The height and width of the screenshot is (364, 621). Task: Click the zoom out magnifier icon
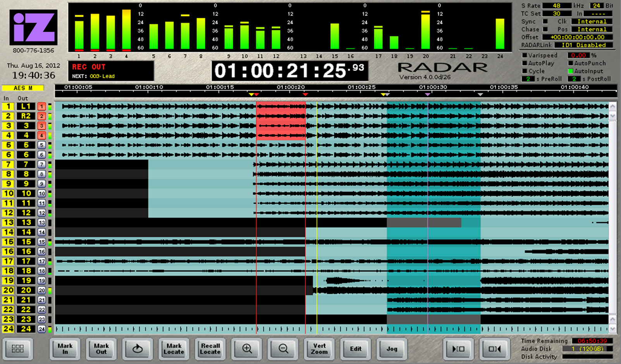pos(283,349)
